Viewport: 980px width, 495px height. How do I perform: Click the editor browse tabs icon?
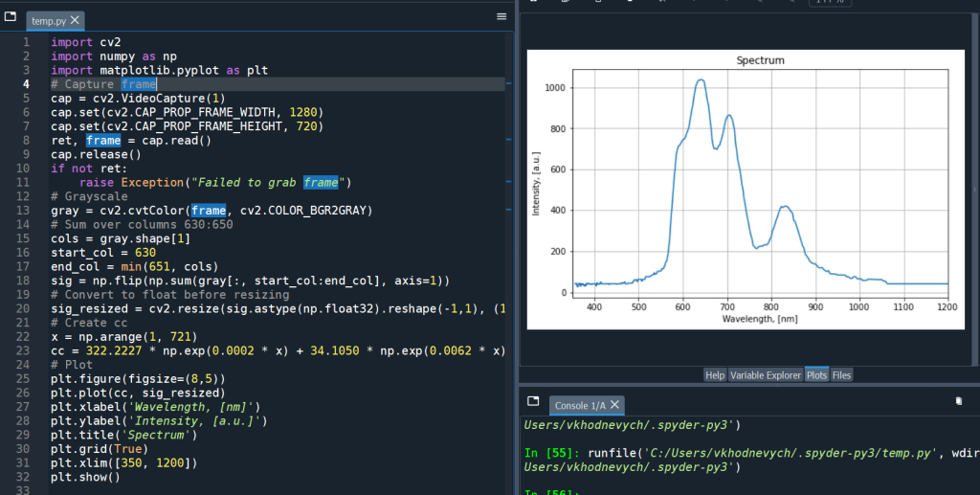click(12, 18)
